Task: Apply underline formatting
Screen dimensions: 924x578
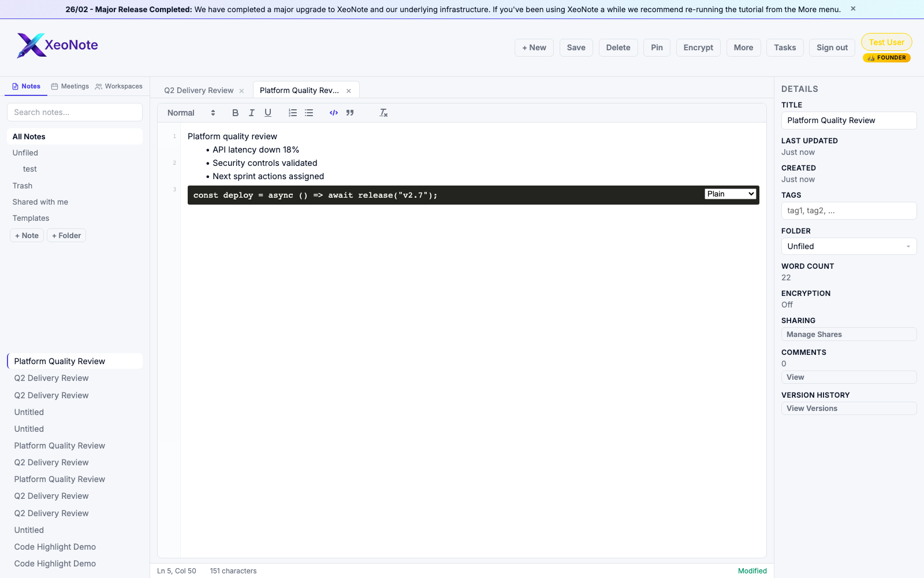Action: pyautogui.click(x=267, y=113)
